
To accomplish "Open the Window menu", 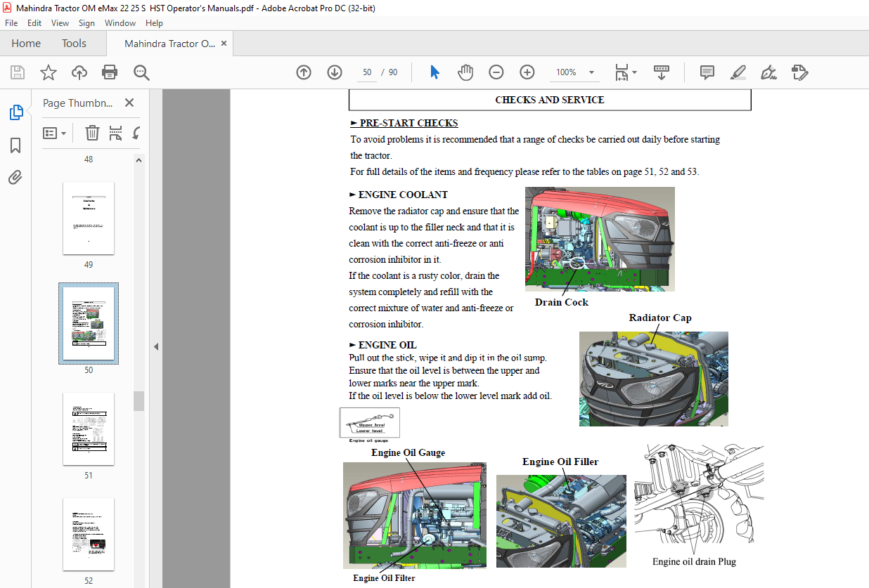I will tap(120, 23).
